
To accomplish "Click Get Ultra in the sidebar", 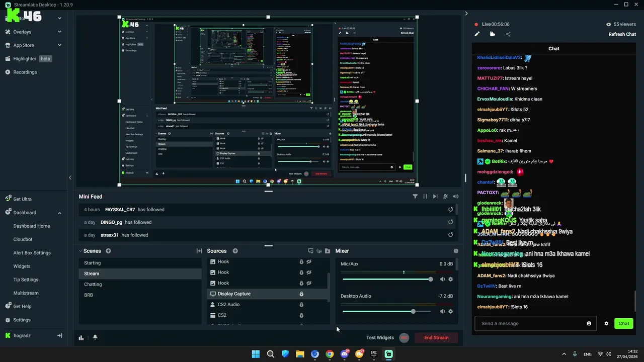I will pos(22,199).
